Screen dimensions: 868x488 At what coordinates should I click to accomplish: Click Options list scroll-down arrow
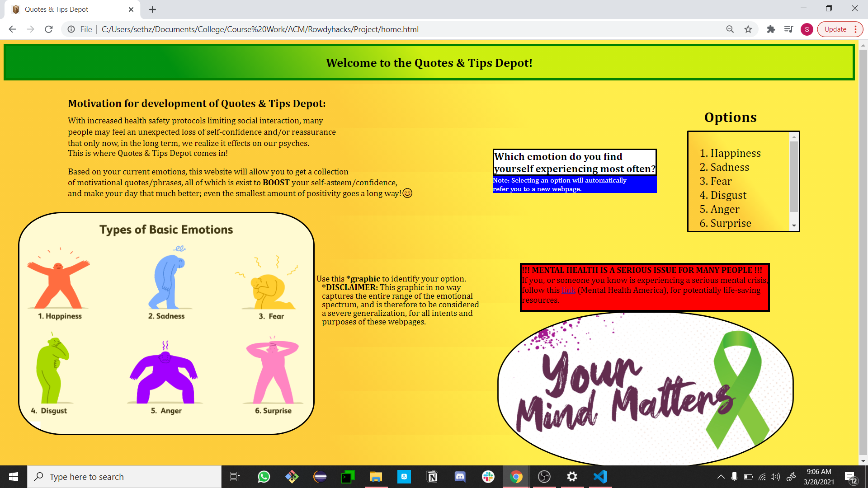pos(794,226)
